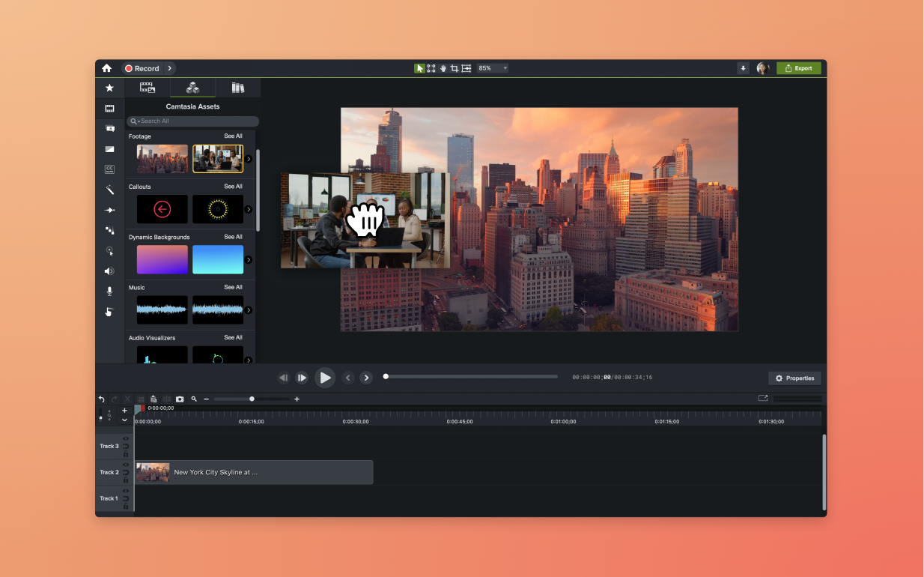Open the Visual Effects panel (magic wand)
924x577 pixels.
click(x=109, y=190)
